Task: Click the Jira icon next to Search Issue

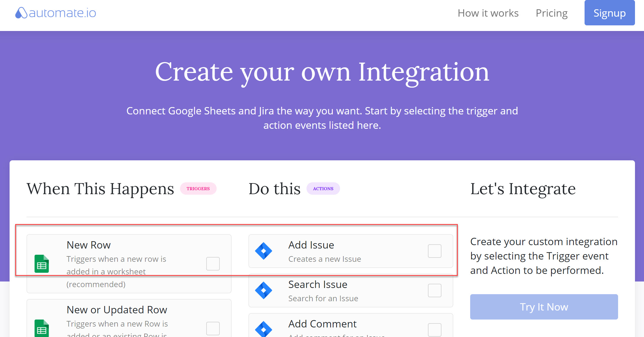Action: (263, 290)
